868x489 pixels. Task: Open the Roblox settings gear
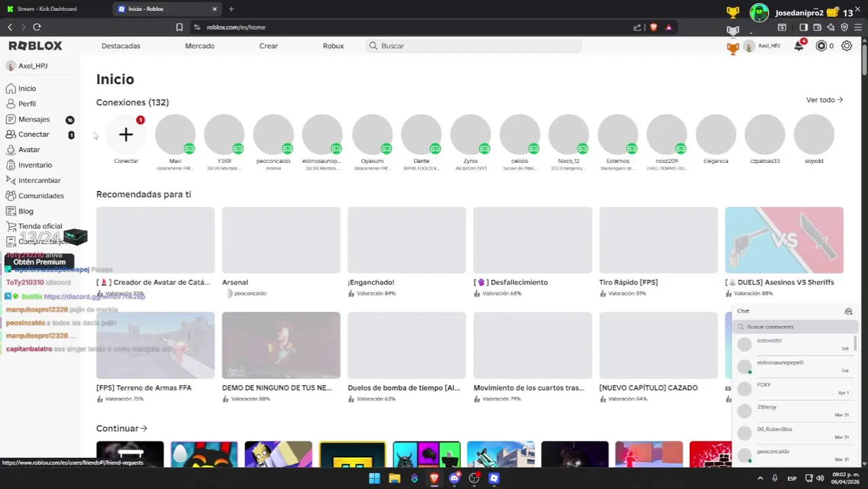pyautogui.click(x=846, y=46)
